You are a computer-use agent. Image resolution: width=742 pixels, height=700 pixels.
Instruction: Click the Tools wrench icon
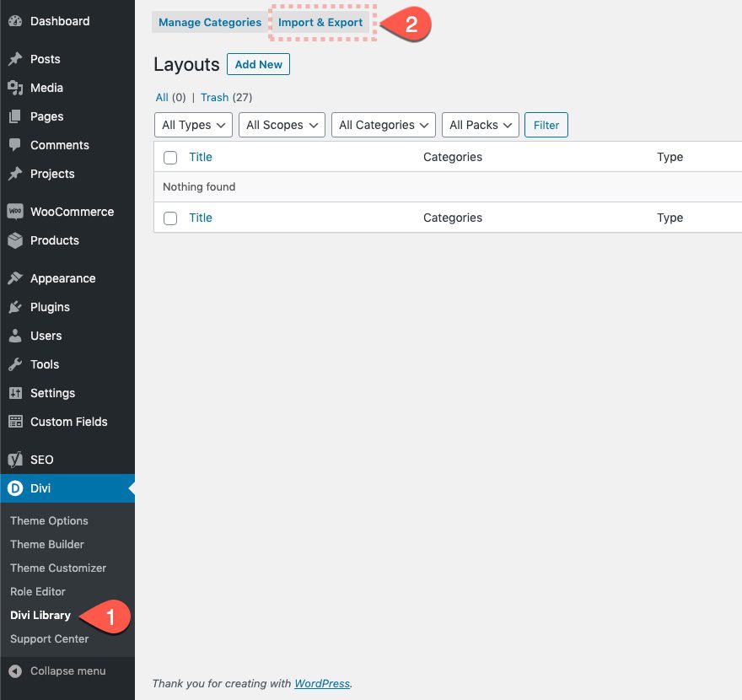pyautogui.click(x=17, y=364)
